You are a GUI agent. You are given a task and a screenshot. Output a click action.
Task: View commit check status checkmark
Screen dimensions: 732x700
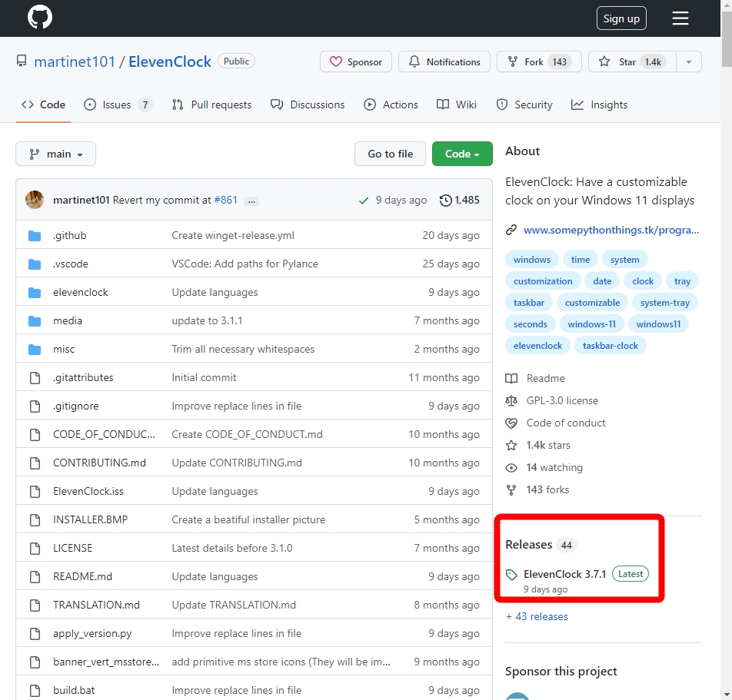pos(364,201)
